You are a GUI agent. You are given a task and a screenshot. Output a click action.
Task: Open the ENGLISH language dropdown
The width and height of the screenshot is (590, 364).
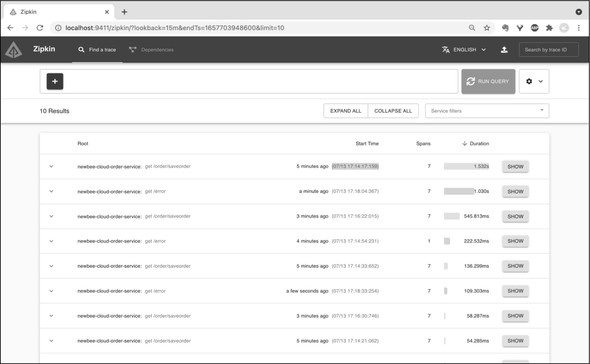click(464, 50)
